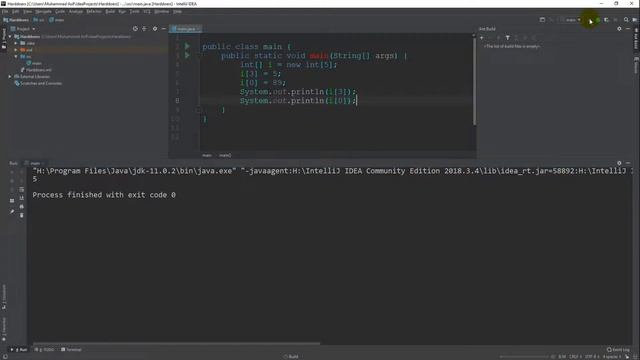Select the main class in project tree
This screenshot has height=360, width=640.
(x=34, y=63)
